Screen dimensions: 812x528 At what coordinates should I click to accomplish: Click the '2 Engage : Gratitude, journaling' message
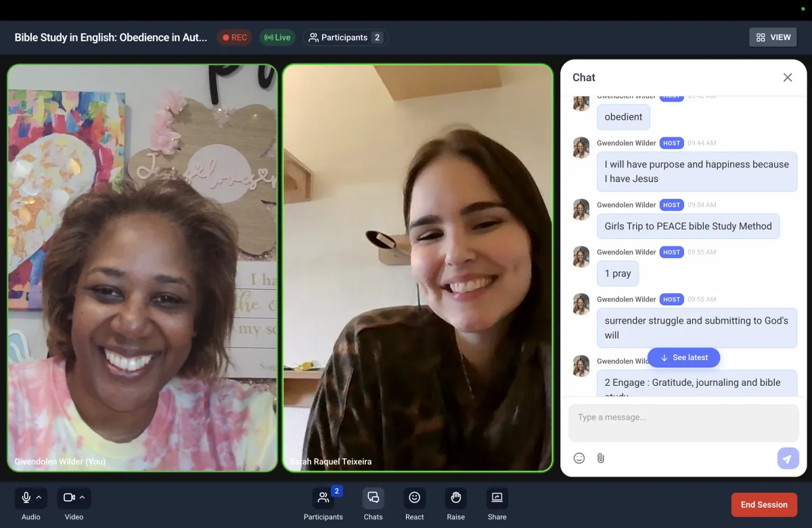[697, 383]
